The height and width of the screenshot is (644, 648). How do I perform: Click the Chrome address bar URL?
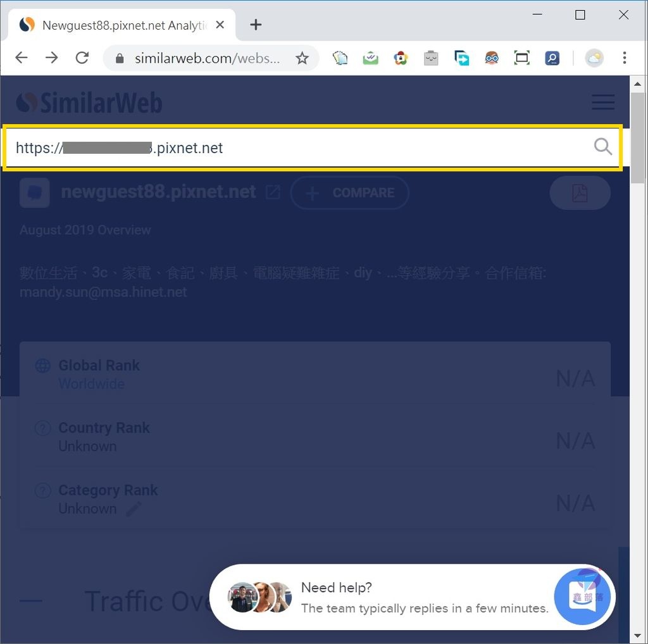[x=207, y=58]
